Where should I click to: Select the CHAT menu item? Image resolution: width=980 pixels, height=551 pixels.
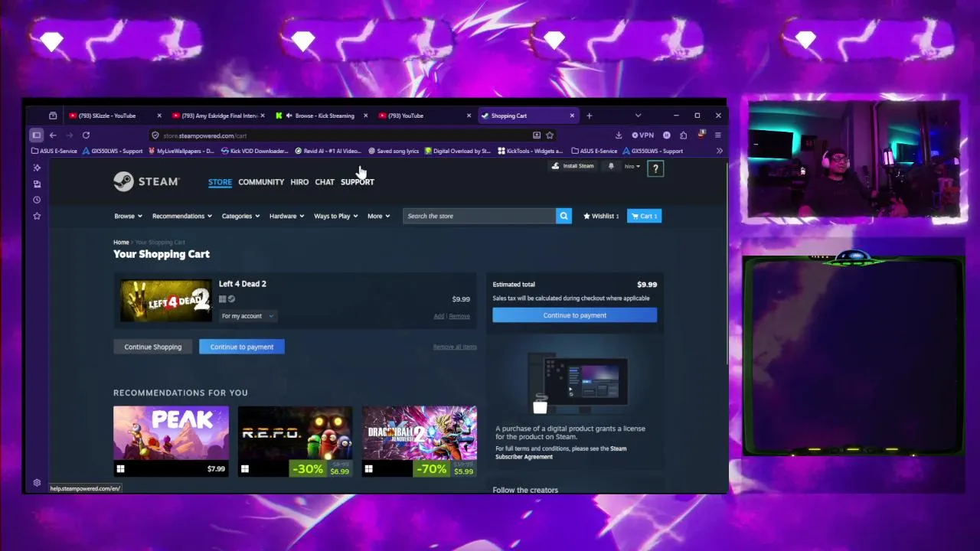[x=325, y=182]
